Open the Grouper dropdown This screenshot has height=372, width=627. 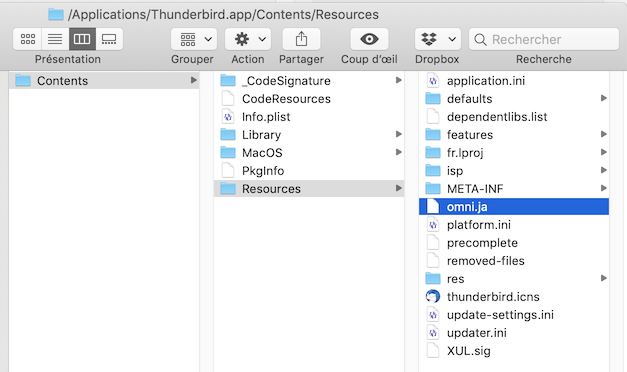click(x=194, y=39)
